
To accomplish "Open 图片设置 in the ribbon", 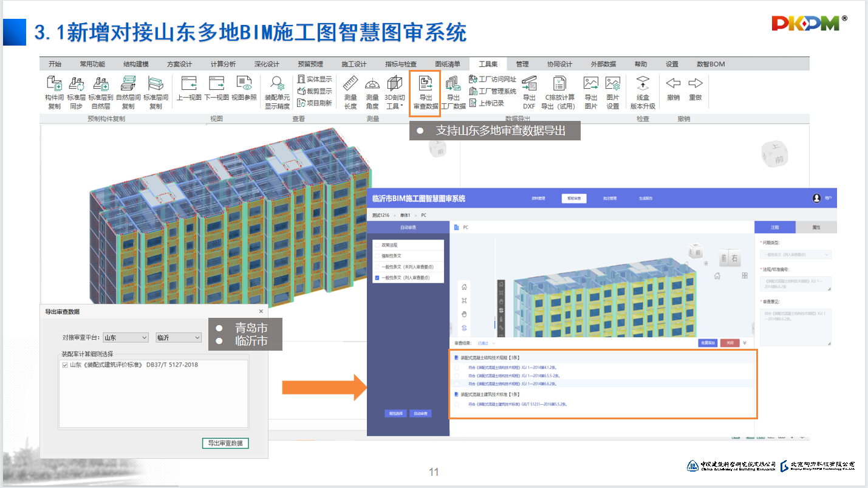I will (613, 92).
